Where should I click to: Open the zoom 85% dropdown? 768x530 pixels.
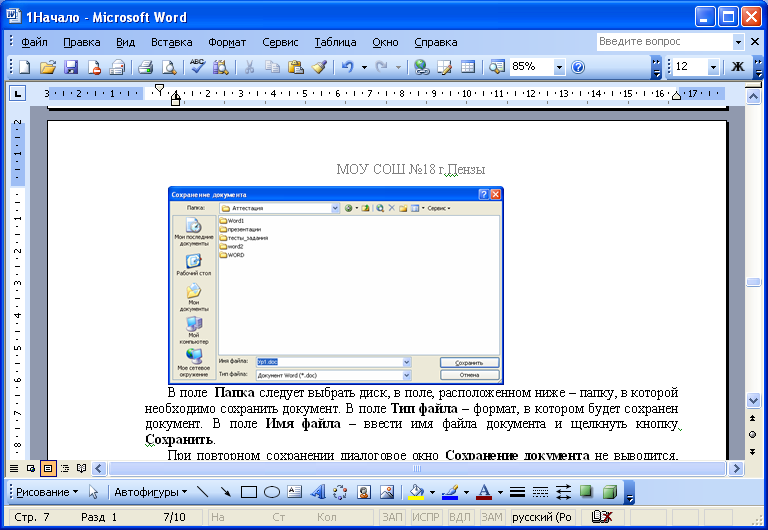559,67
